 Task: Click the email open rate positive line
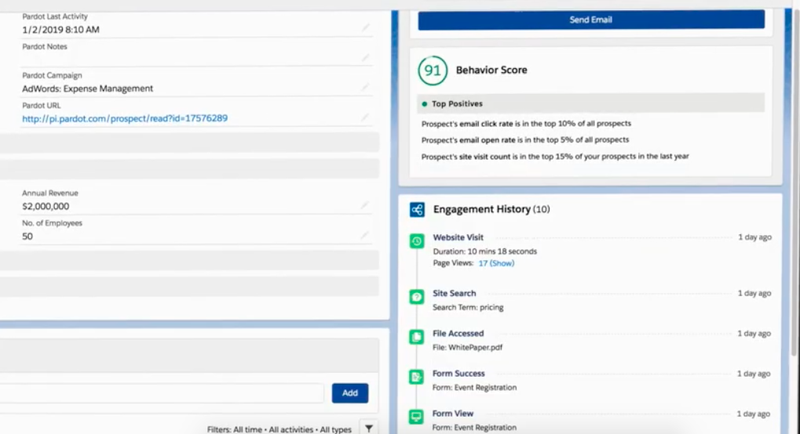tap(525, 140)
